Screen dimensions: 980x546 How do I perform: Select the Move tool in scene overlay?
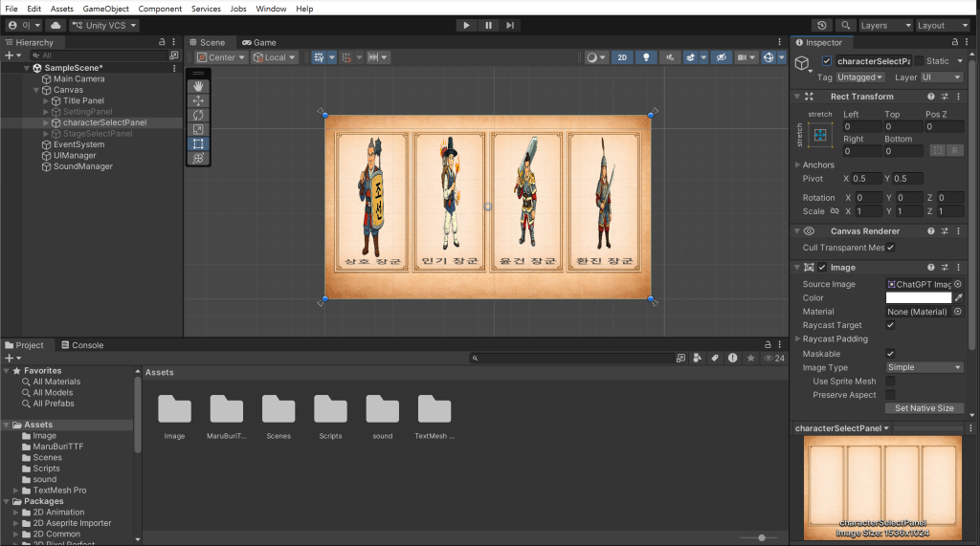198,100
